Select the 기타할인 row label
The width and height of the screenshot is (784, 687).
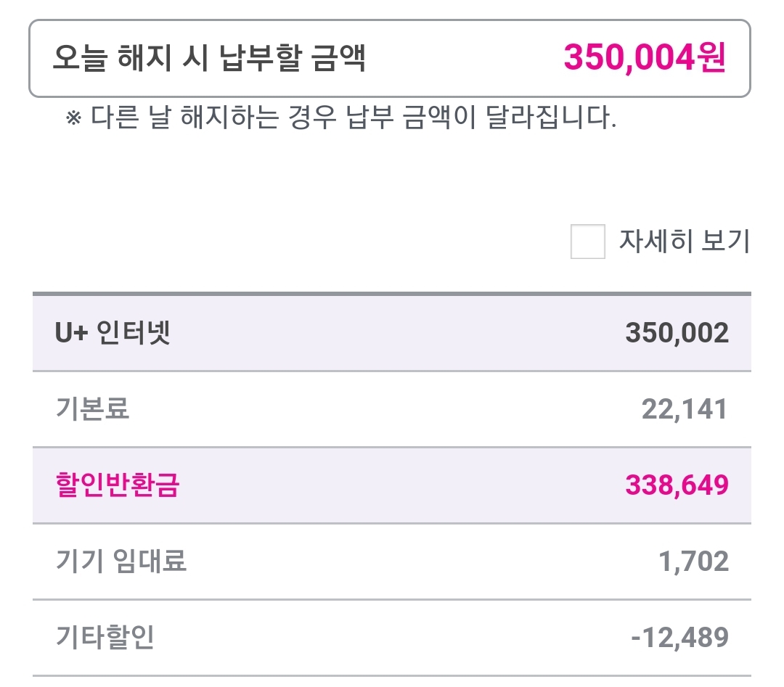pos(105,638)
